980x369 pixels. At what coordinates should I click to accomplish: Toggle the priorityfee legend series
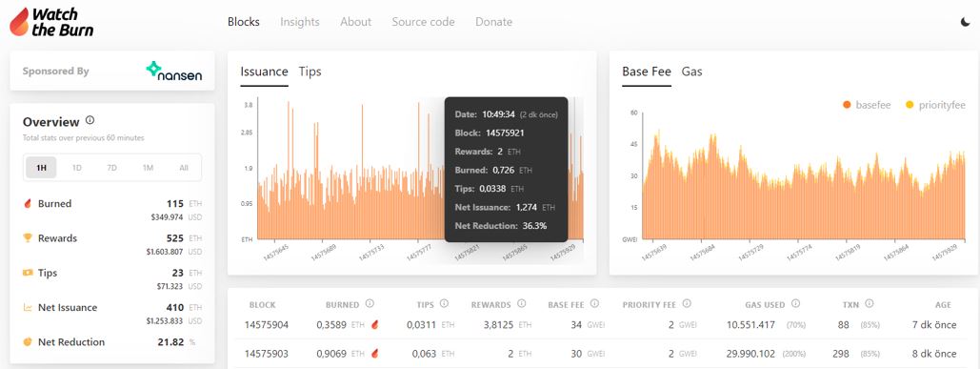[935, 105]
